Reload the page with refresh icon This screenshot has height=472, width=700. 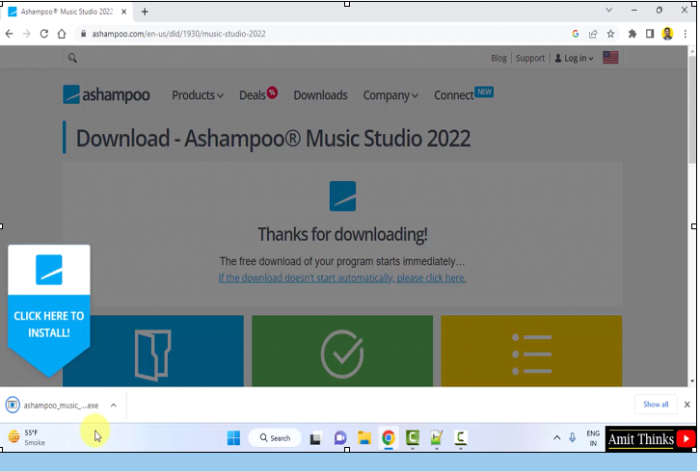tap(44, 34)
